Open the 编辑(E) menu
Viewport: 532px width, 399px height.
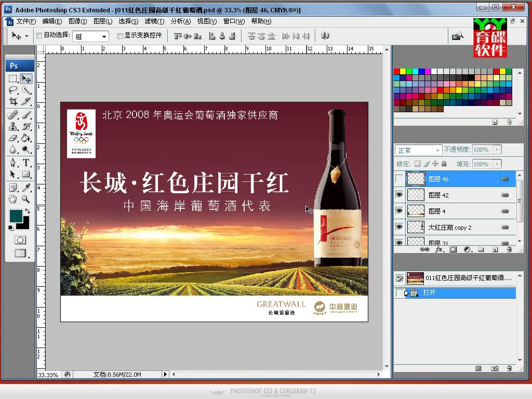click(52, 21)
